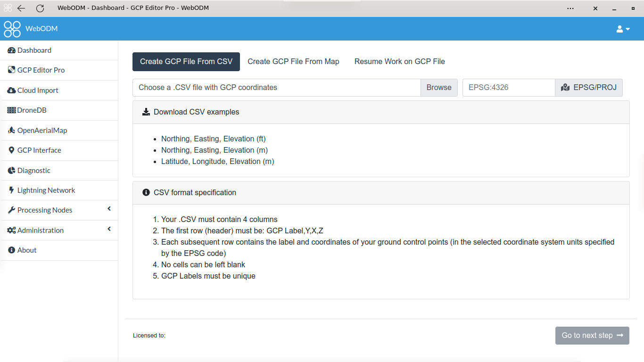
Task: Open Lightning Network in the sidebar
Action: click(x=59, y=190)
